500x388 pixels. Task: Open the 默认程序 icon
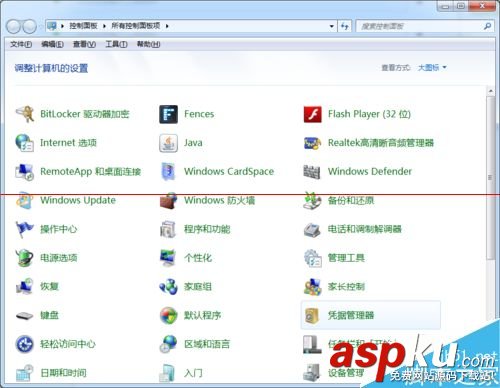point(169,315)
